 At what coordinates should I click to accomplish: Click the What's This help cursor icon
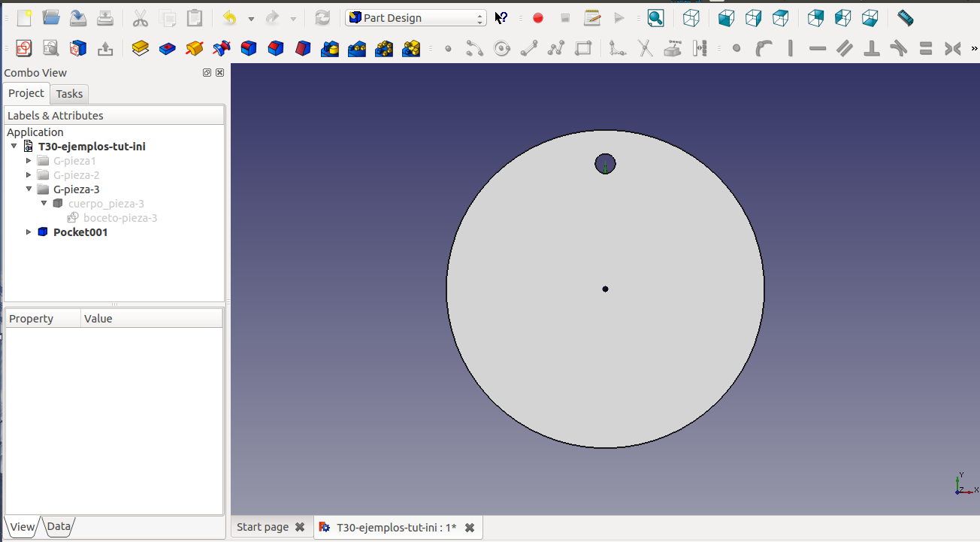501,18
